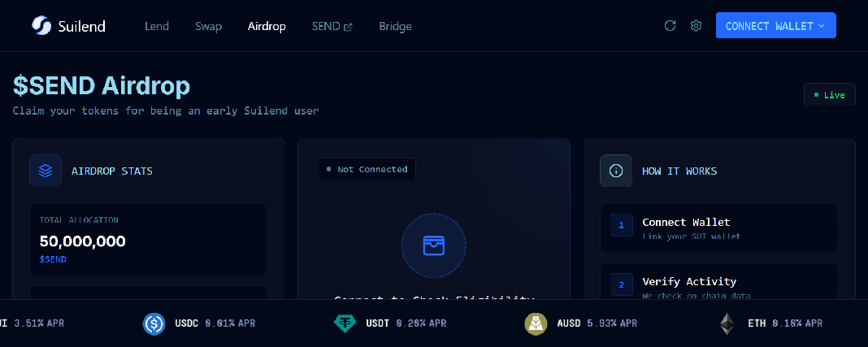
Task: Click the $SEND label under allocation
Action: (53, 259)
